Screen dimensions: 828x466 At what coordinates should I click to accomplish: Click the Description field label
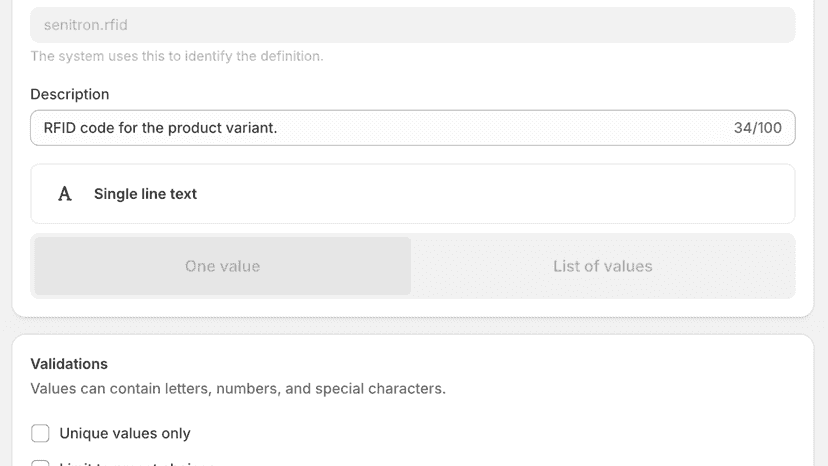[x=70, y=94]
